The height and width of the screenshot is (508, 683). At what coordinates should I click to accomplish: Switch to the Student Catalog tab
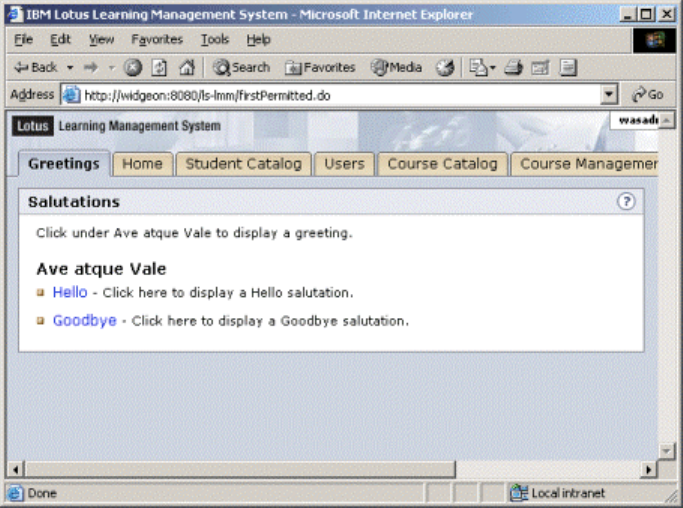[243, 164]
